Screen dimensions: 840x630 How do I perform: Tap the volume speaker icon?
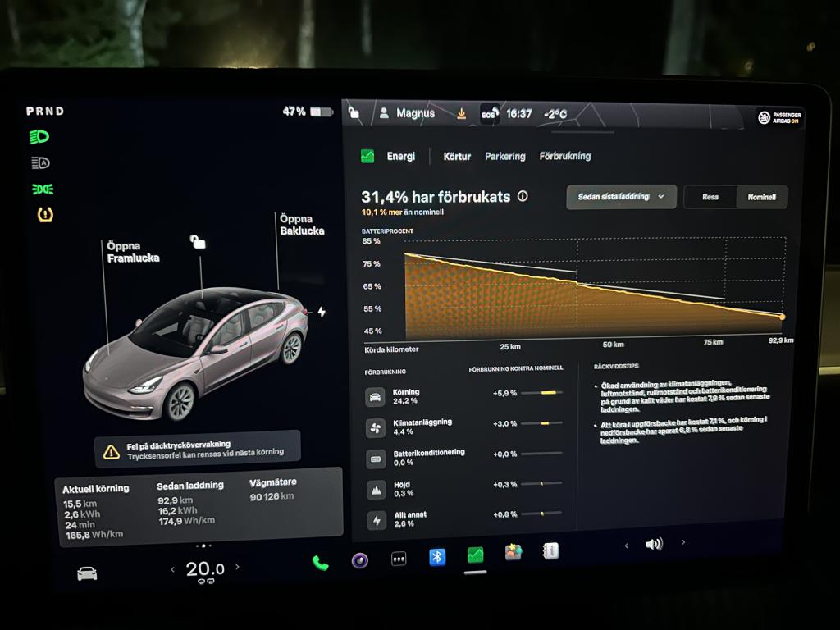point(654,543)
